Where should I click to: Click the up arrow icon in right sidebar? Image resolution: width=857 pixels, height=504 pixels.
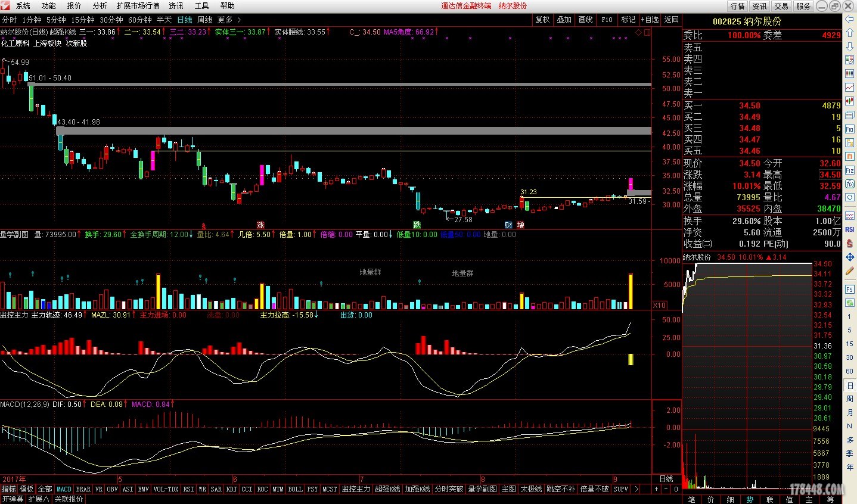(x=850, y=33)
